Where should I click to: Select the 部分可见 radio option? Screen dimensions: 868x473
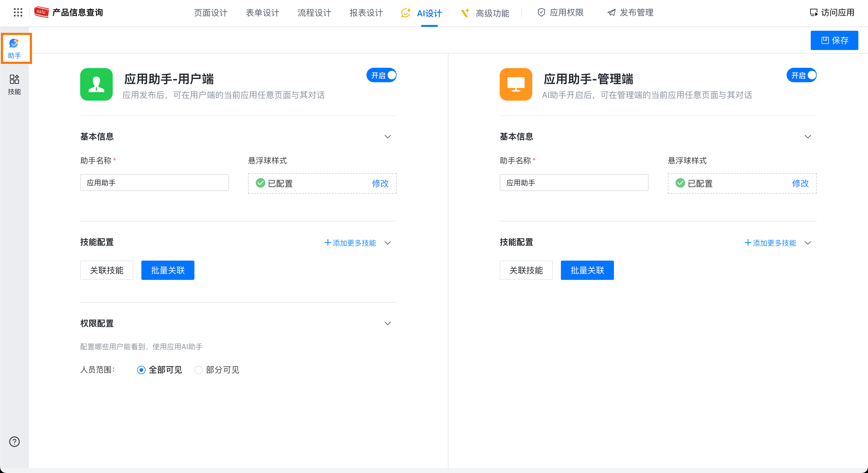pos(199,370)
